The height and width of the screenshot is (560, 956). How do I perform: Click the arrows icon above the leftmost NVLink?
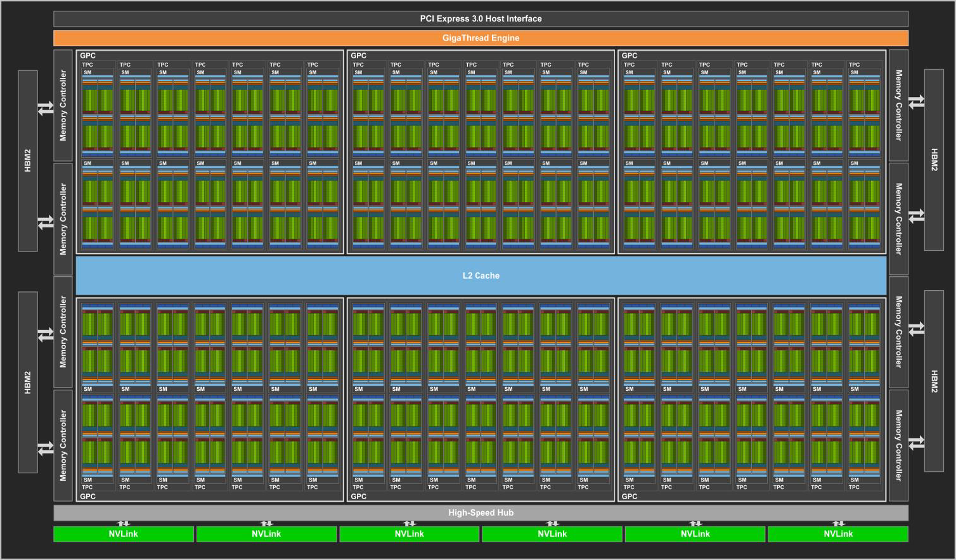[124, 523]
